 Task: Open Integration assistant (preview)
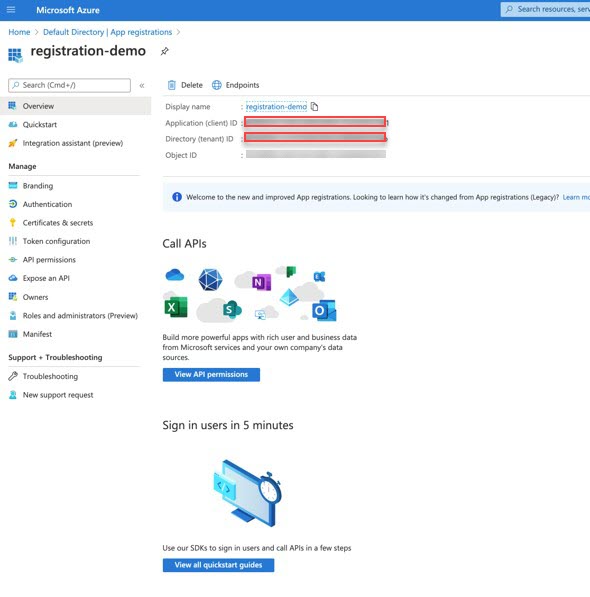coord(73,143)
